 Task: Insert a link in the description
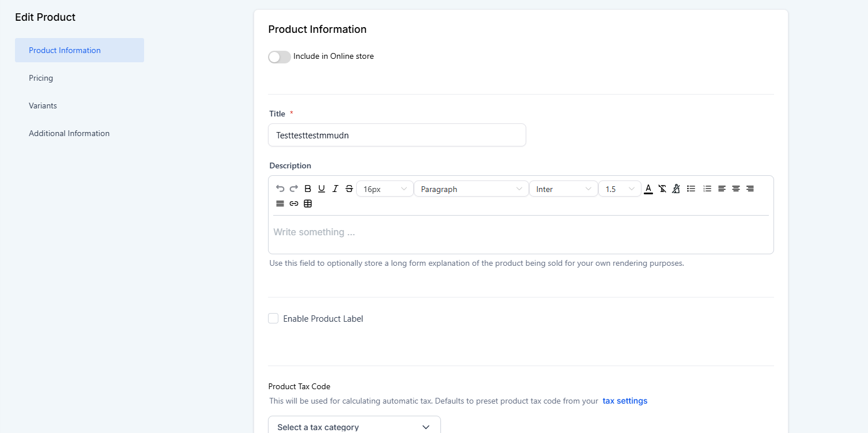point(294,204)
